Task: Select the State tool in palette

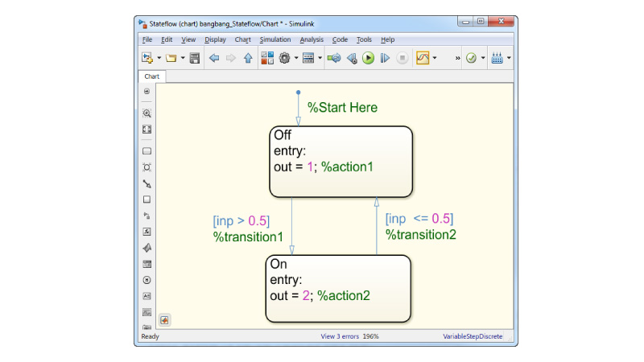Action: pyautogui.click(x=147, y=151)
